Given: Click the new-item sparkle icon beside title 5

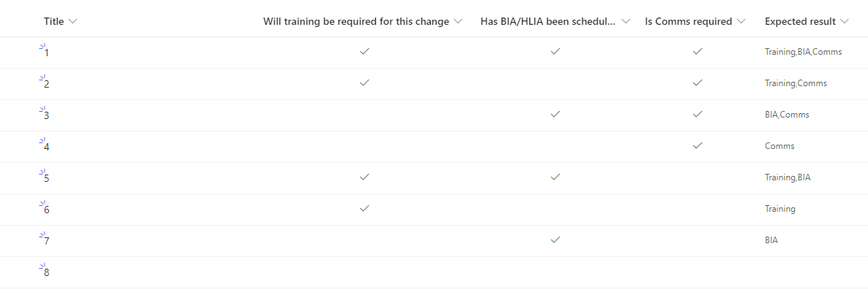Looking at the screenshot, I should tap(41, 174).
